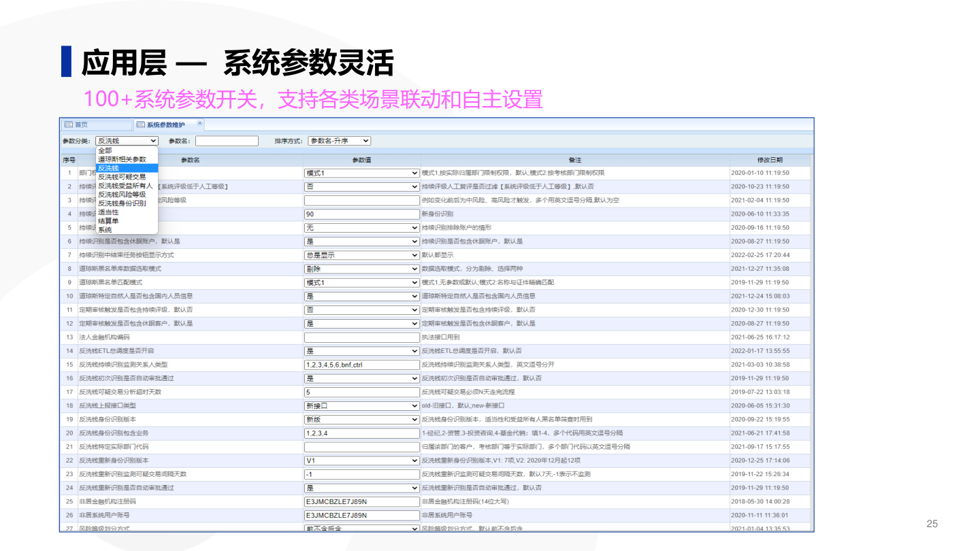Click parameter name 持续识别中结束任务按钮显示方式

pyautogui.click(x=127, y=255)
